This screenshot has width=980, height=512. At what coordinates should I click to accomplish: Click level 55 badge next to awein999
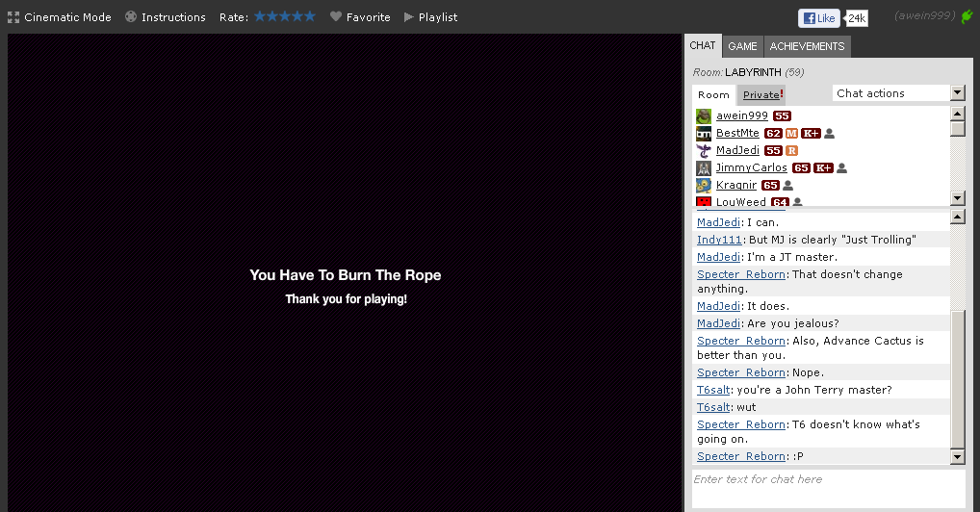(783, 116)
